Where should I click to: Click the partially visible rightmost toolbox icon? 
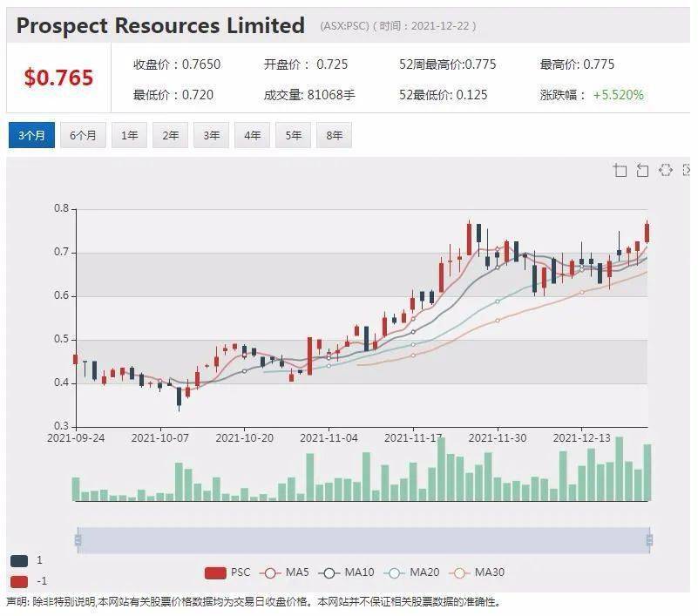click(687, 170)
